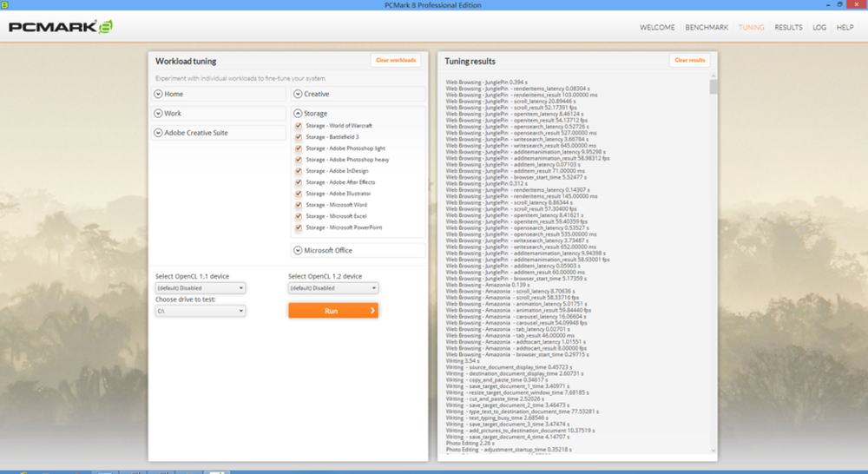Screen dimensions: 868x474
Task: Select 'Web Browsing - JunglePin 0.312 s' line
Action: (x=487, y=183)
